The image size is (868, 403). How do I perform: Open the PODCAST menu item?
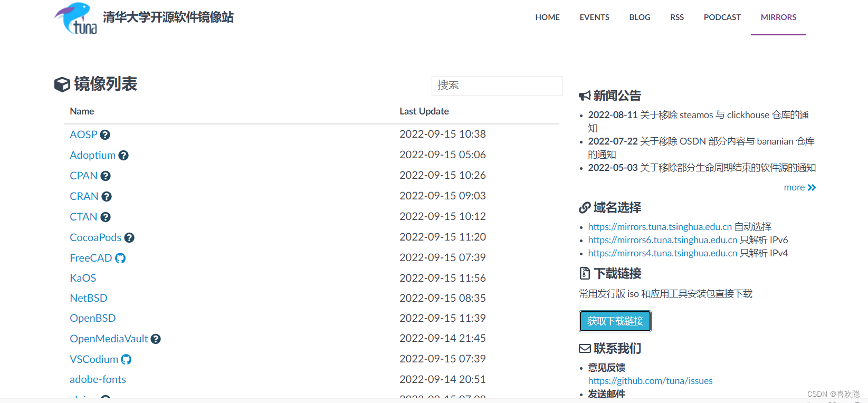722,17
